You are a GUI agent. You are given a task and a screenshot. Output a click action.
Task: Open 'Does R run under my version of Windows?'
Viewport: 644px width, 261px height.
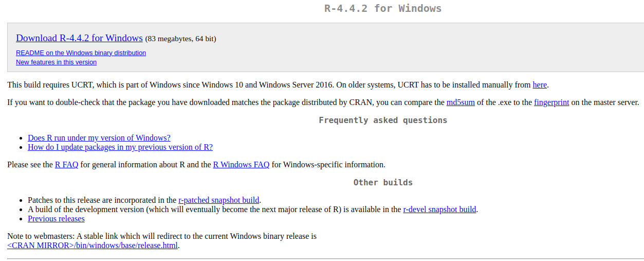(99, 138)
